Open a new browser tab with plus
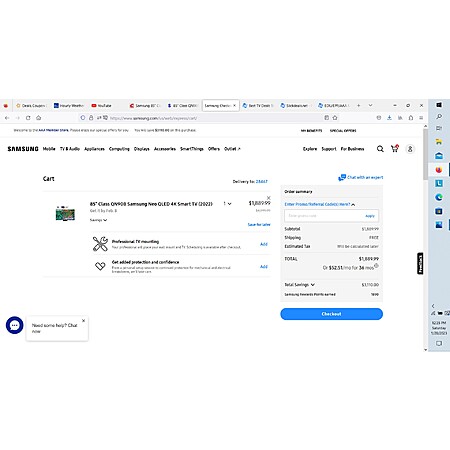This screenshot has height=450, width=450. point(359,105)
